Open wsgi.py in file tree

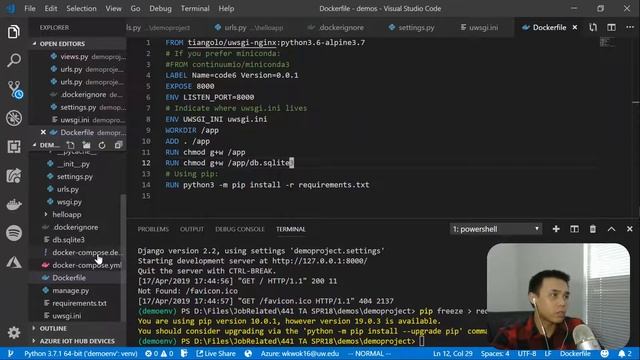pyautogui.click(x=69, y=202)
